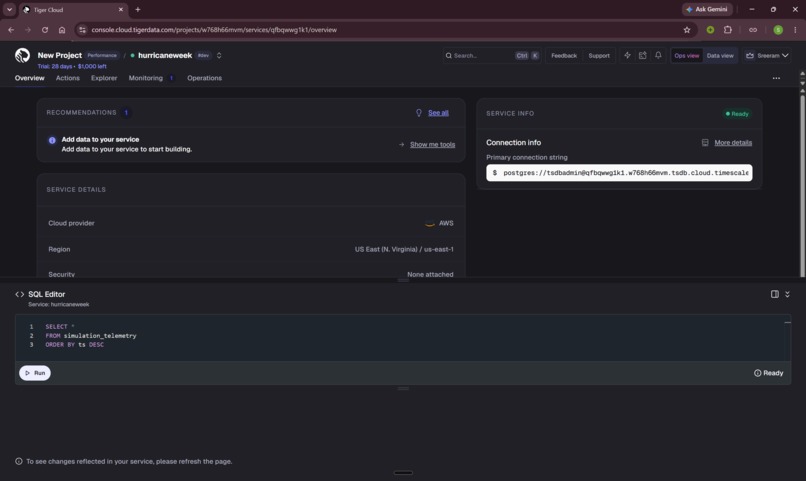Click the browser back arrow

[11, 30]
